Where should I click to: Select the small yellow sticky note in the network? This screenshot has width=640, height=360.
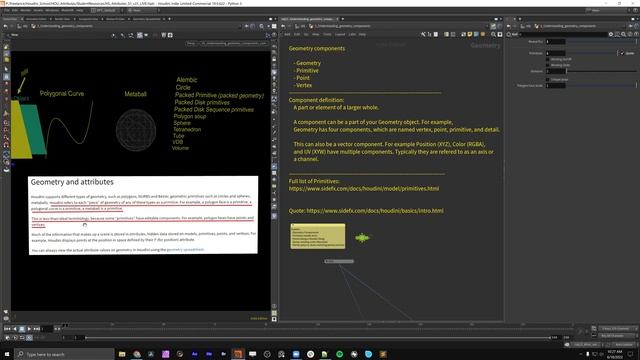pos(318,236)
